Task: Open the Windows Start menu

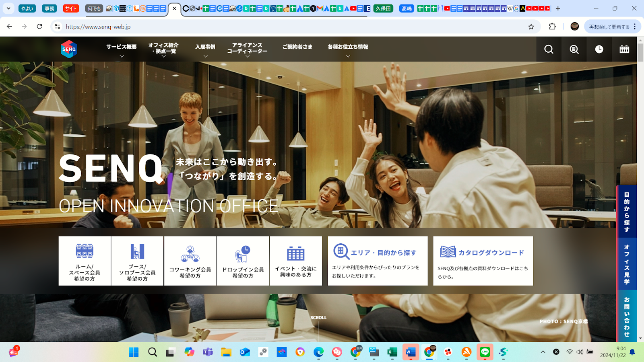Action: click(134, 352)
